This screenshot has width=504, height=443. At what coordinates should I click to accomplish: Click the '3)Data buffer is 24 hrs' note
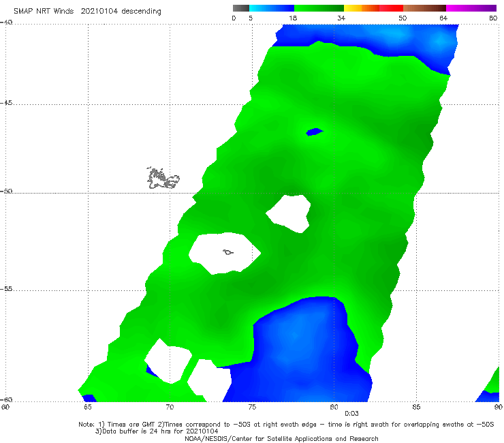[x=157, y=431]
